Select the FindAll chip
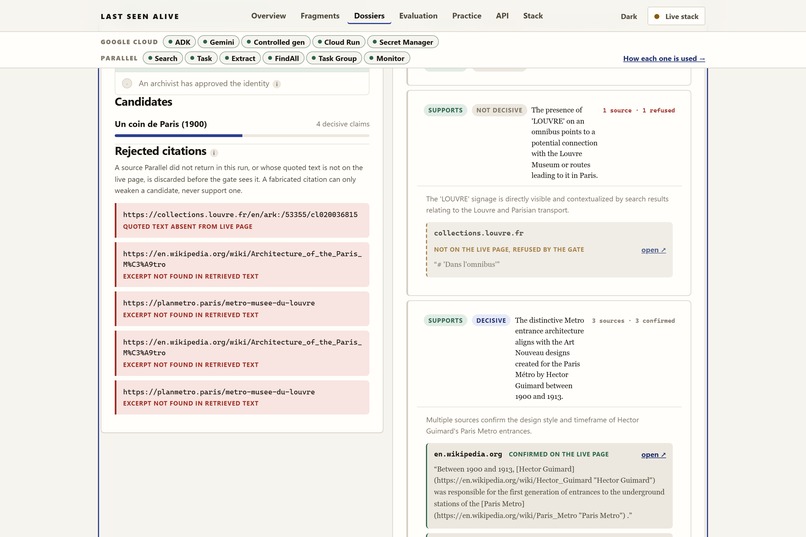The width and height of the screenshot is (806, 537). tap(284, 59)
